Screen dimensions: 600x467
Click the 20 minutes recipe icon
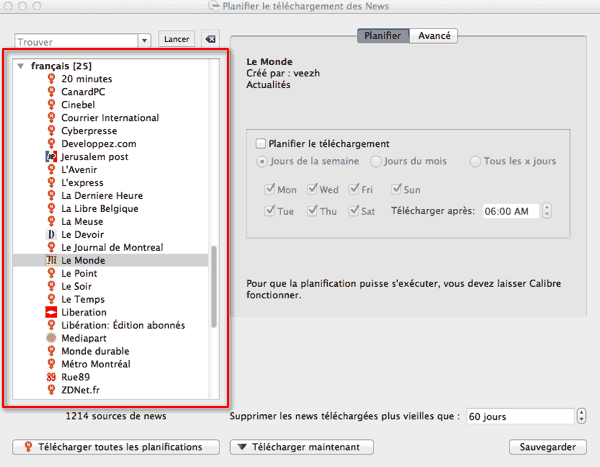click(x=51, y=78)
